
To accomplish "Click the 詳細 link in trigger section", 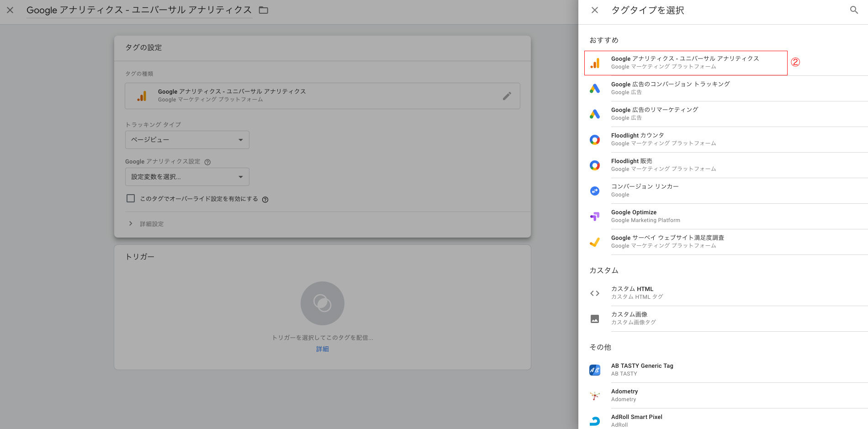I will (x=322, y=349).
